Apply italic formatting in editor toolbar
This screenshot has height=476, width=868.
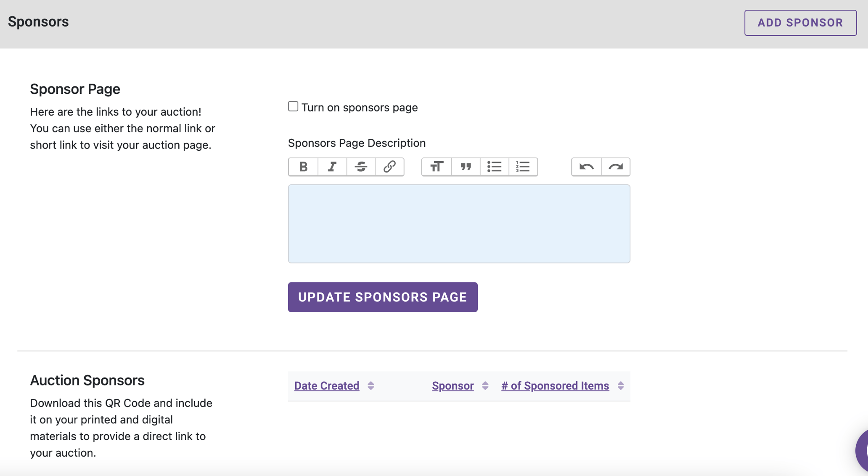point(332,167)
